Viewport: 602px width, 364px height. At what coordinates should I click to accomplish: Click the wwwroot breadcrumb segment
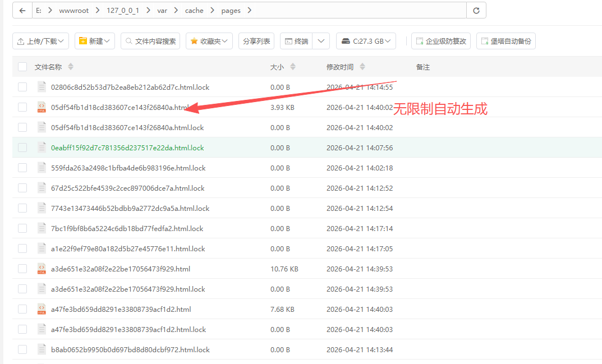(74, 10)
